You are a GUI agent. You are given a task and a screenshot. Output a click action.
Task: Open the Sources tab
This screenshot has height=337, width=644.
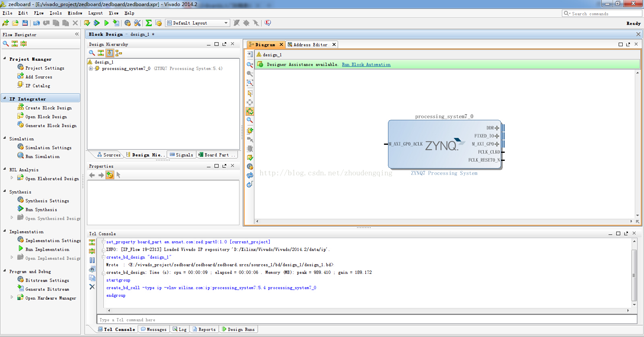click(x=109, y=155)
